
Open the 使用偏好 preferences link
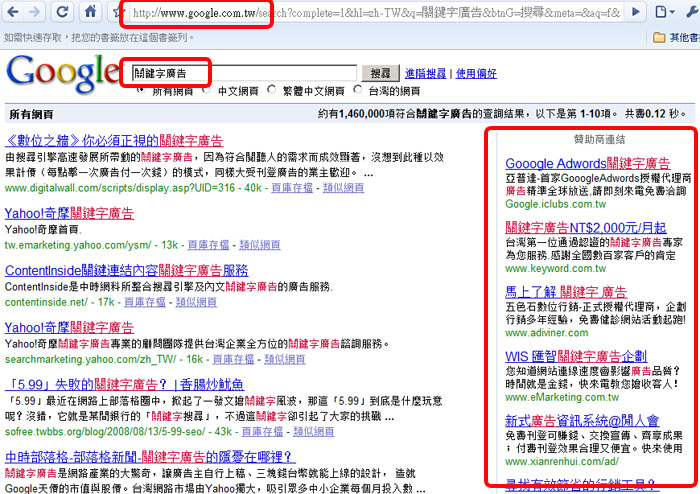[476, 73]
